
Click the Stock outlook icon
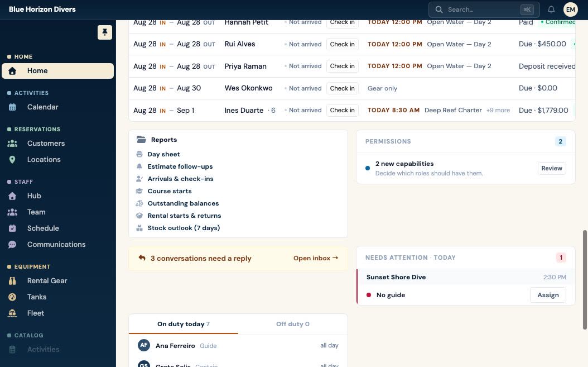(139, 228)
